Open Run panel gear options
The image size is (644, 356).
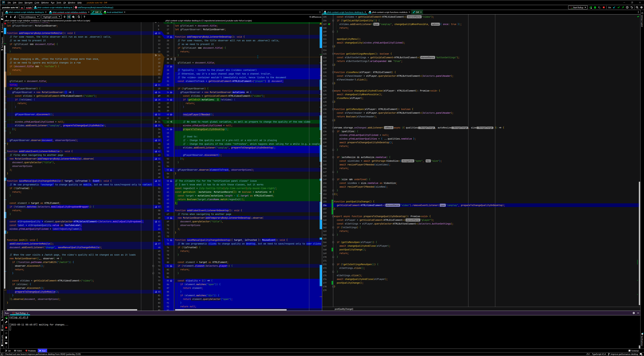click(x=634, y=313)
